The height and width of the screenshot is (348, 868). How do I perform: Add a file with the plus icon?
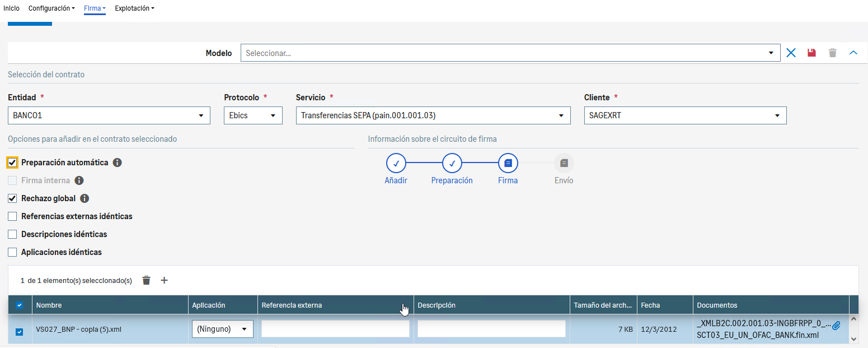point(164,280)
